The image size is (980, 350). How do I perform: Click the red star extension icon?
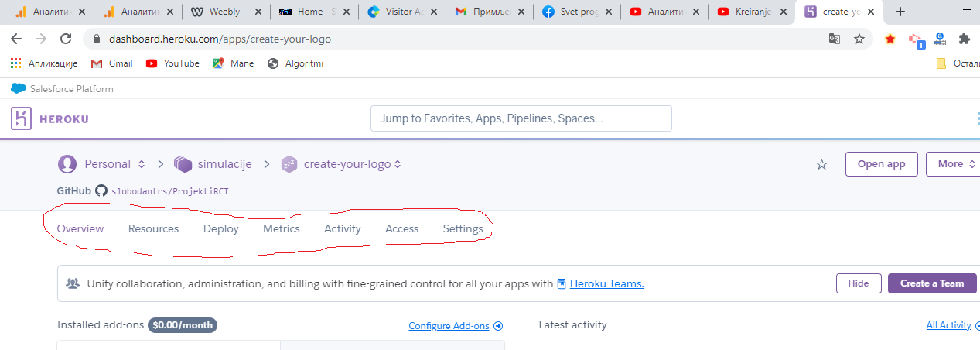coord(890,39)
